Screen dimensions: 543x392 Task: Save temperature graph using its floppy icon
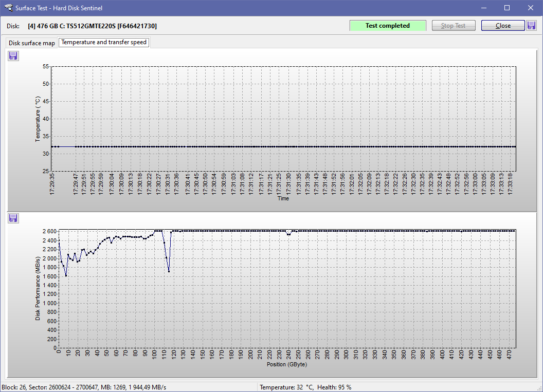pos(13,55)
